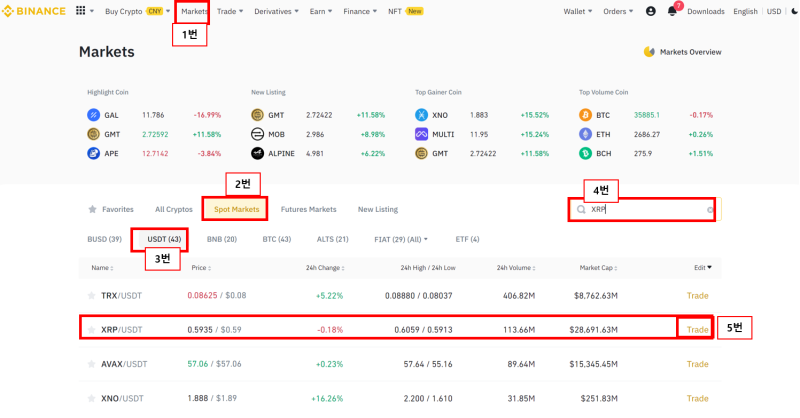Sort by 24h Change column header
800x418 pixels.
(325, 267)
